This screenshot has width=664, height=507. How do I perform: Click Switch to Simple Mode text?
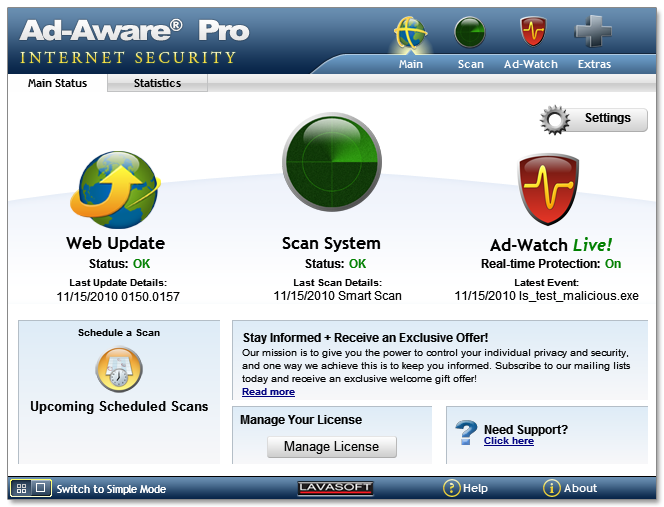point(111,489)
